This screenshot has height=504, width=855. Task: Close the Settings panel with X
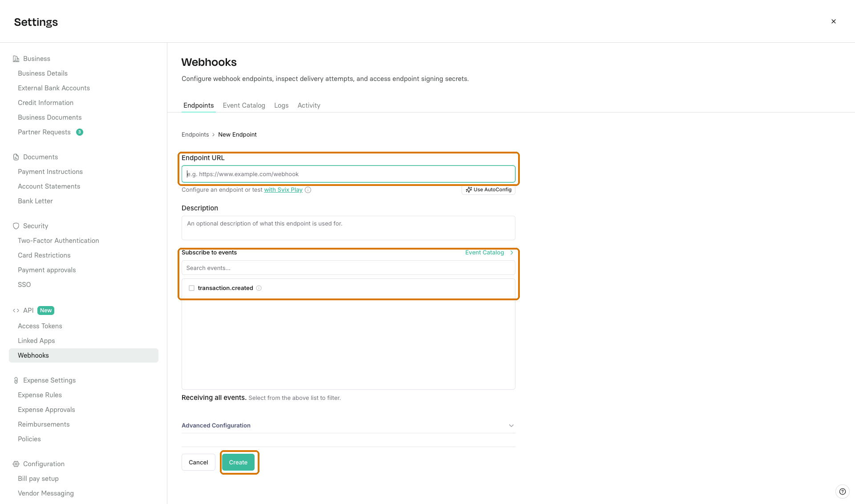833,21
